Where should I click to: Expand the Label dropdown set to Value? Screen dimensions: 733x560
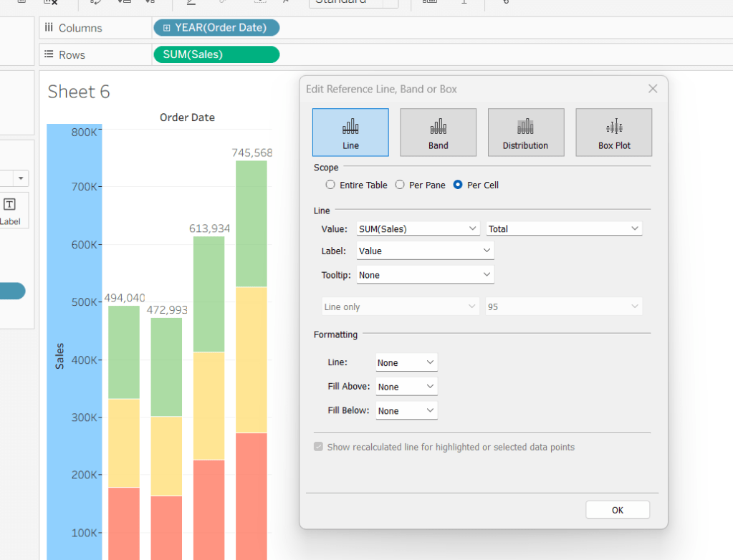click(425, 251)
